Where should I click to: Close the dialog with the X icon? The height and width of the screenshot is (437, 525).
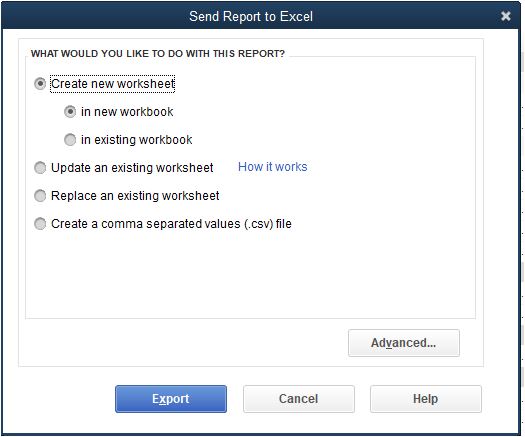click(x=506, y=16)
